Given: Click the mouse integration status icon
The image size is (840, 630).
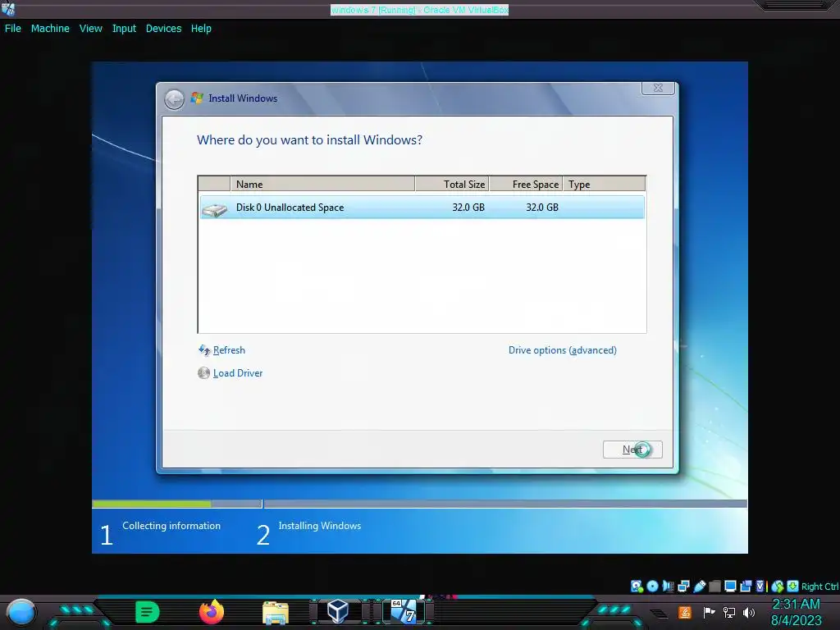Looking at the screenshot, I should click(778, 587).
